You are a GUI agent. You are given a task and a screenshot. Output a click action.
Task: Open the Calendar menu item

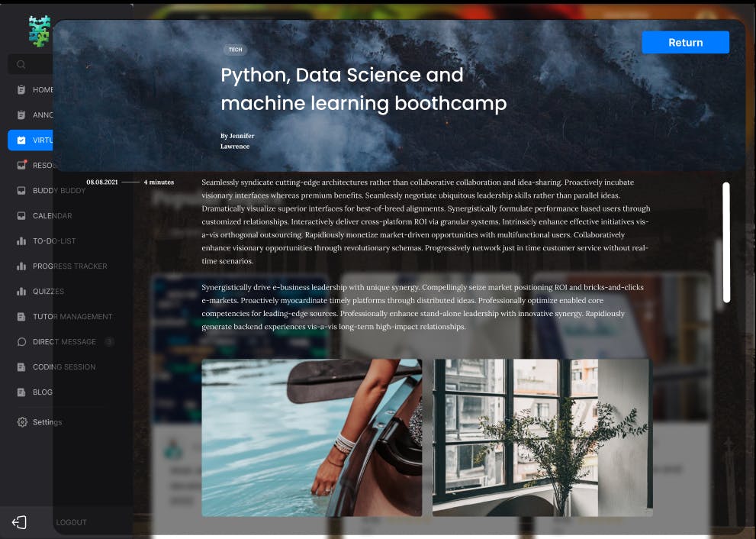point(52,216)
